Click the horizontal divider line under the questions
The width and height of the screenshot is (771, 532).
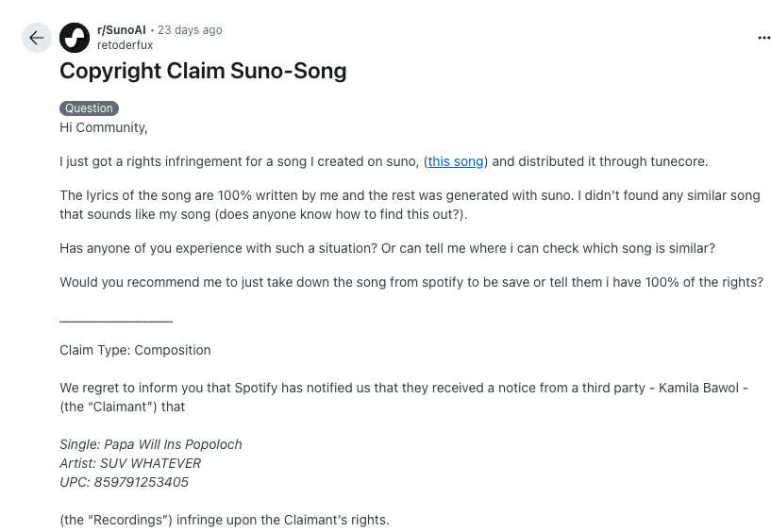pos(116,322)
